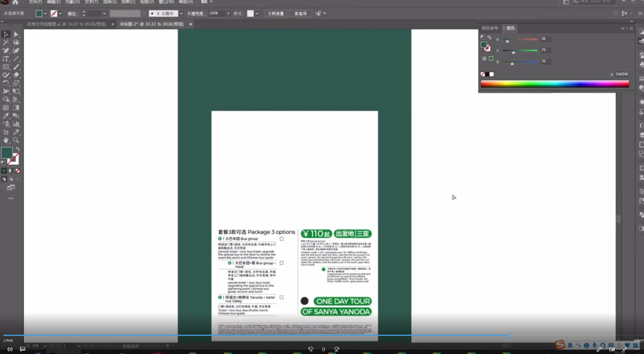644x354 pixels.
Task: Select the Eraser tool
Action: 16,75
